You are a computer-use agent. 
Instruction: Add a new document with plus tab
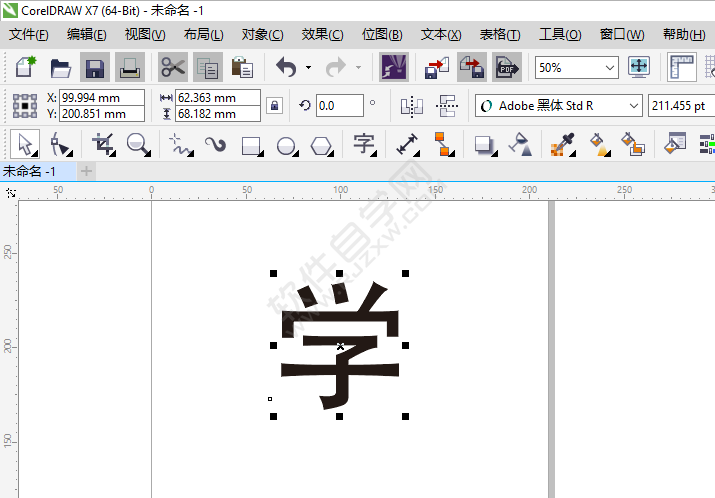coord(86,171)
